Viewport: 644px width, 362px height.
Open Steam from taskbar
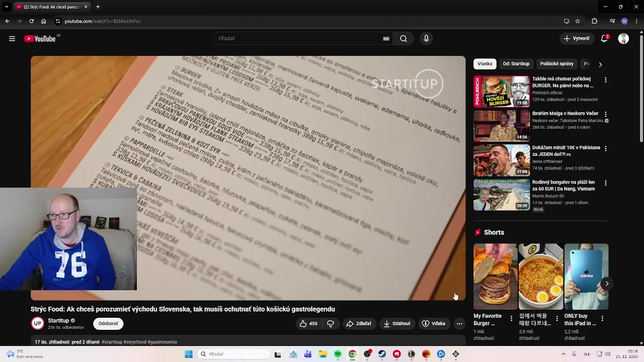click(382, 354)
